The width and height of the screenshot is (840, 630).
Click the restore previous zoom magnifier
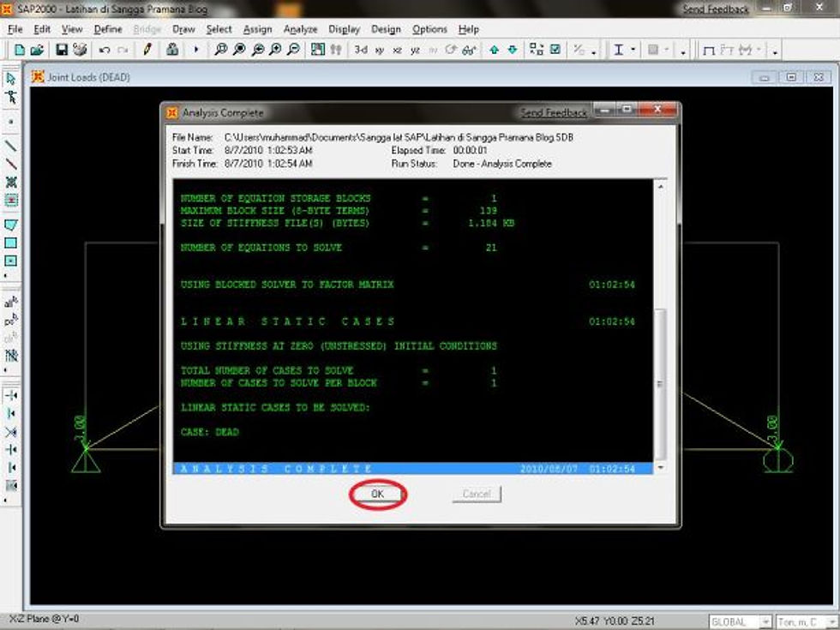[x=258, y=50]
